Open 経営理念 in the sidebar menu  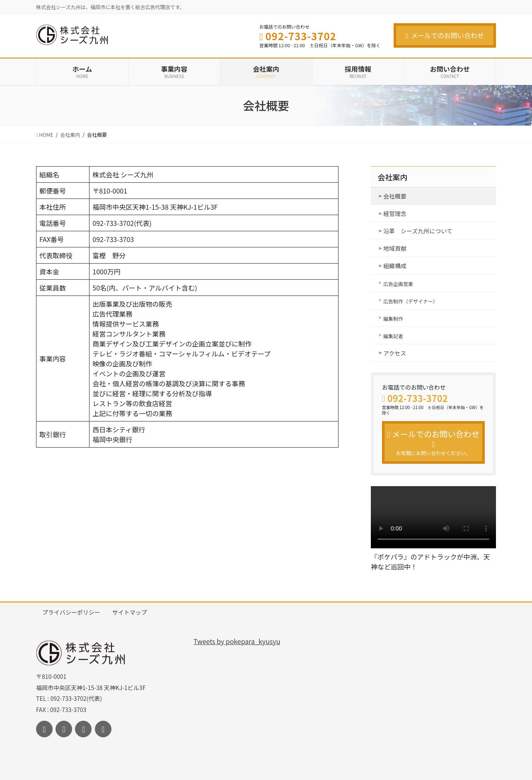tap(433, 213)
